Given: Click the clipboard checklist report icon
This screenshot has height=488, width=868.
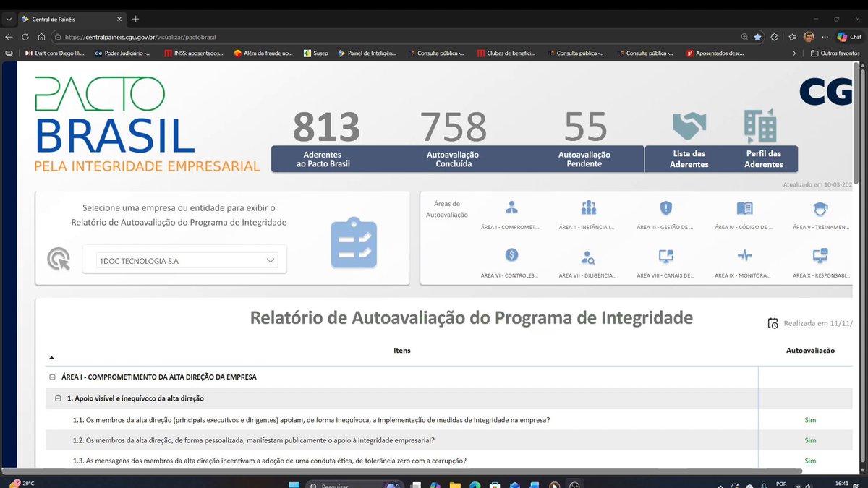Looking at the screenshot, I should click(354, 243).
